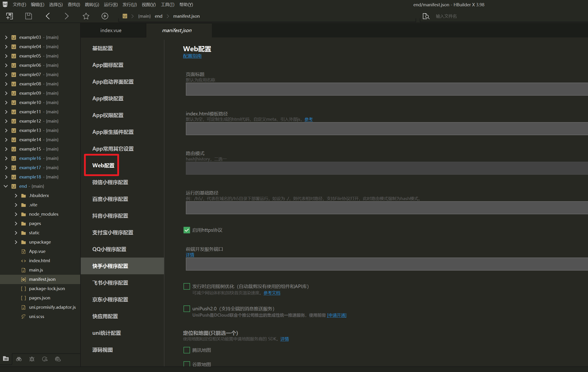Expand the pages folder

(16, 223)
